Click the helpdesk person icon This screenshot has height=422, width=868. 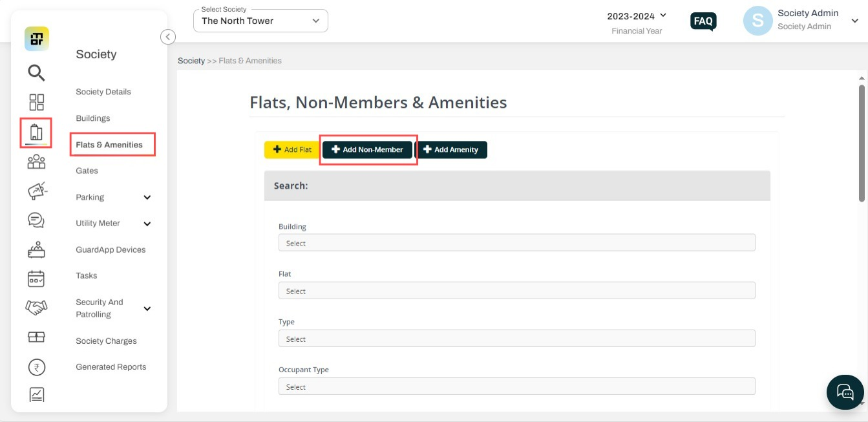36,249
